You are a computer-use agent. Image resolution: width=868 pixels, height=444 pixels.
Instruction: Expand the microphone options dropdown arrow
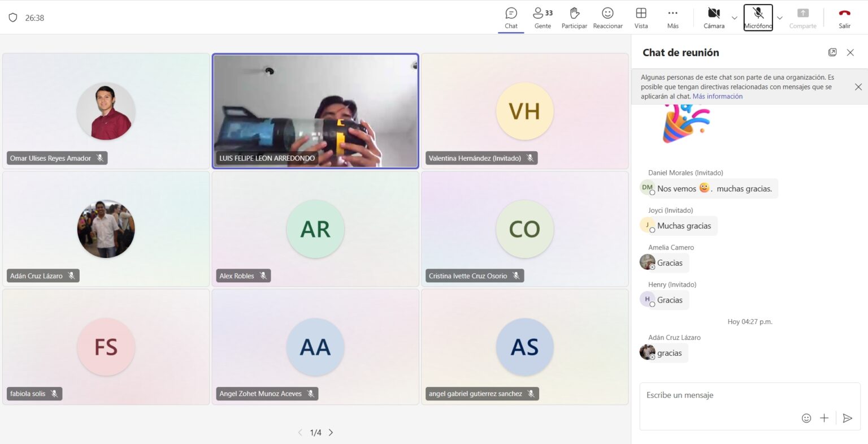point(780,18)
